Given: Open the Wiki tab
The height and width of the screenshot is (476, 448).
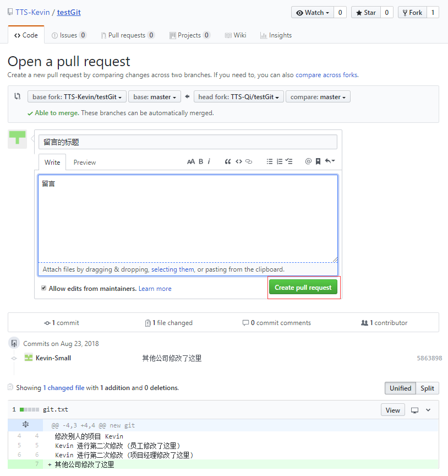Looking at the screenshot, I should coord(236,35).
